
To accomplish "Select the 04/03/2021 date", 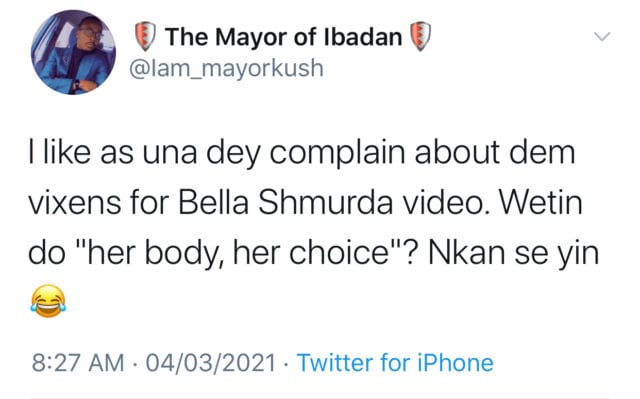I will (x=211, y=363).
